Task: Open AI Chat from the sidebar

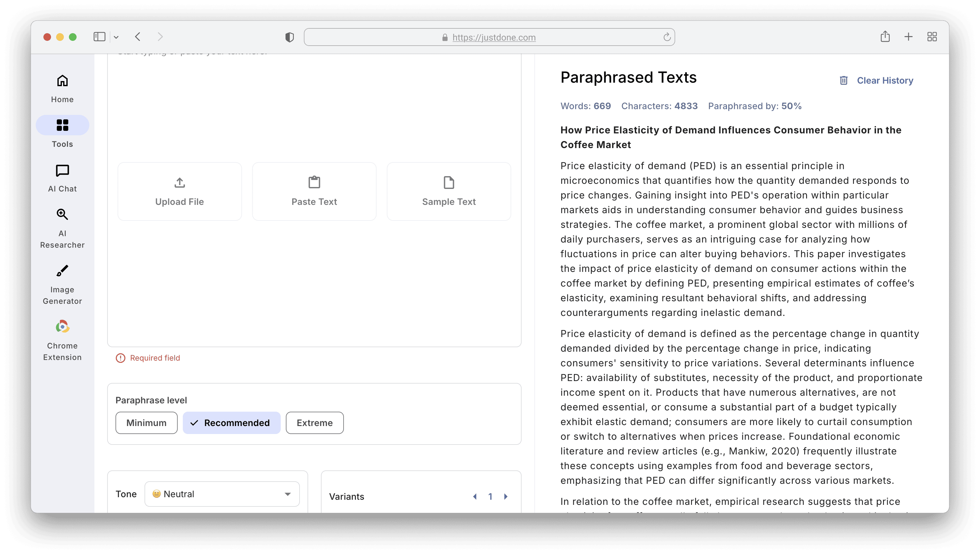Action: pyautogui.click(x=63, y=171)
